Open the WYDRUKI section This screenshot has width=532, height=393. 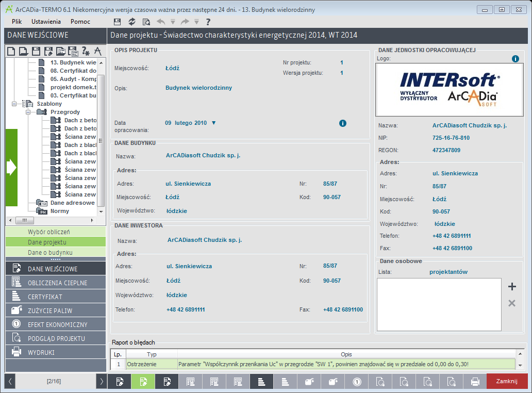coord(56,352)
